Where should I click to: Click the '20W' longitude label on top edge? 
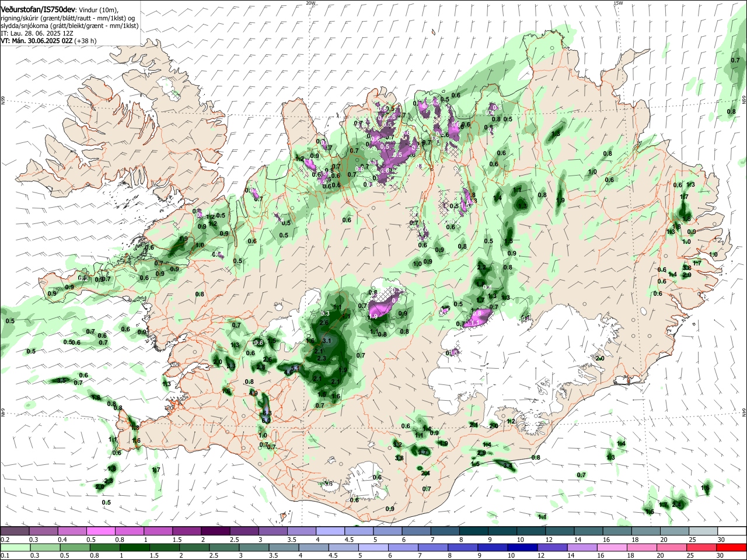pyautogui.click(x=310, y=3)
